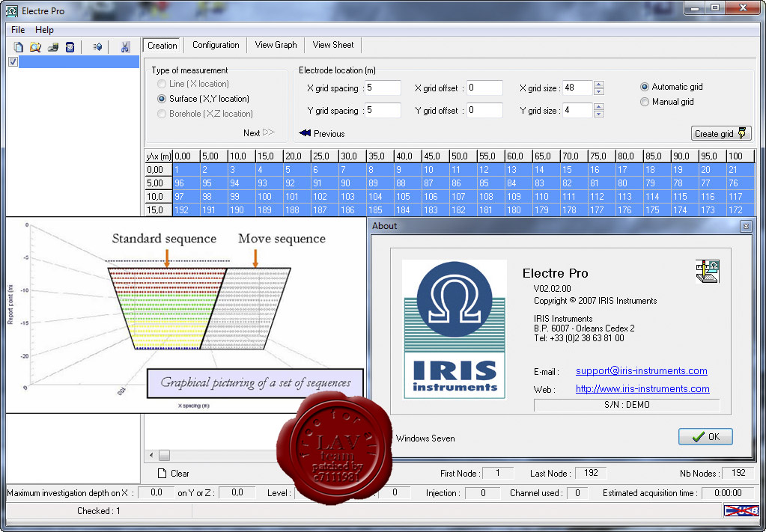This screenshot has width=766, height=532.
Task: Click grid cell with node 117
Action: tap(741, 196)
